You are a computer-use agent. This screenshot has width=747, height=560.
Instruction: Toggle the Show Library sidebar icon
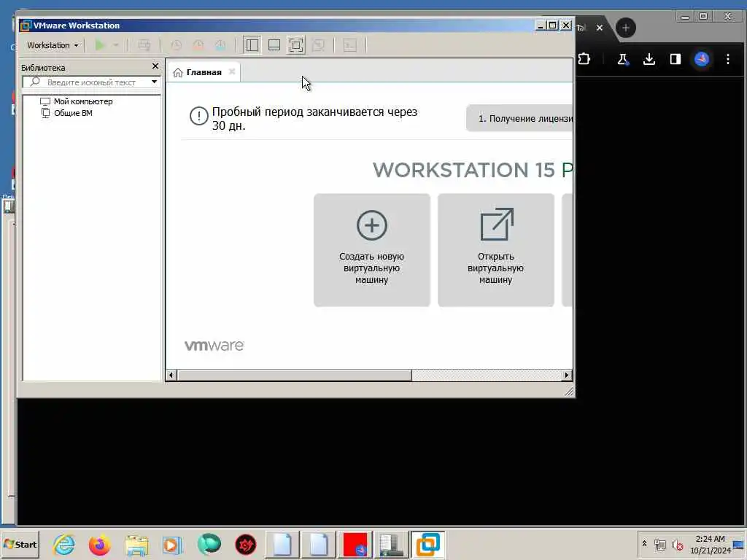252,45
